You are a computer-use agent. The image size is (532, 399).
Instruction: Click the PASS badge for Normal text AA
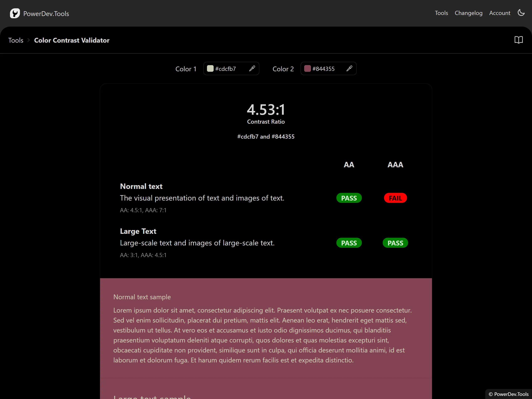click(349, 198)
